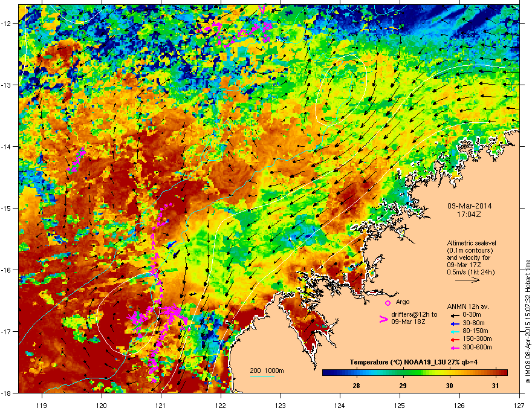Click the Argo magenta circle legend symbol
Screen dimensions: 532x411
[388, 303]
